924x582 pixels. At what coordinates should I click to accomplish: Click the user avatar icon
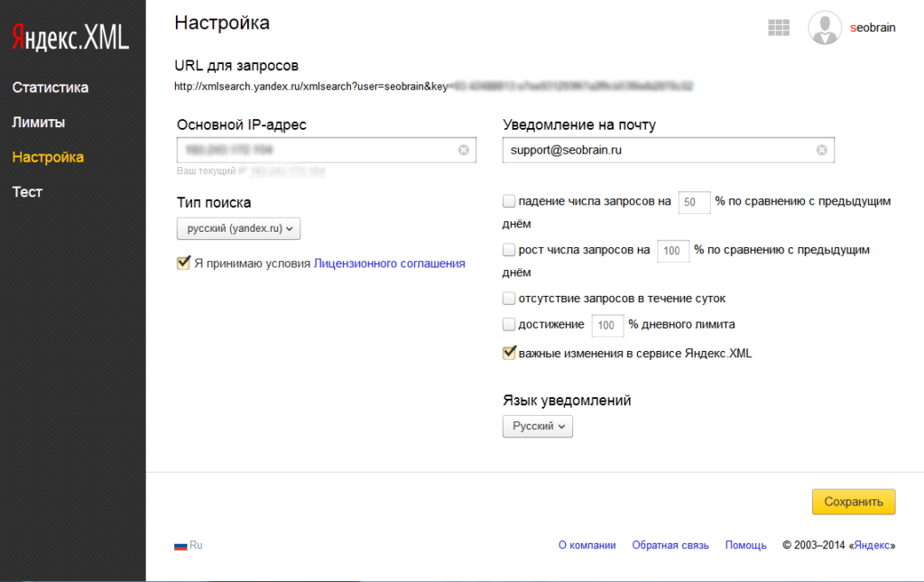pyautogui.click(x=825, y=28)
